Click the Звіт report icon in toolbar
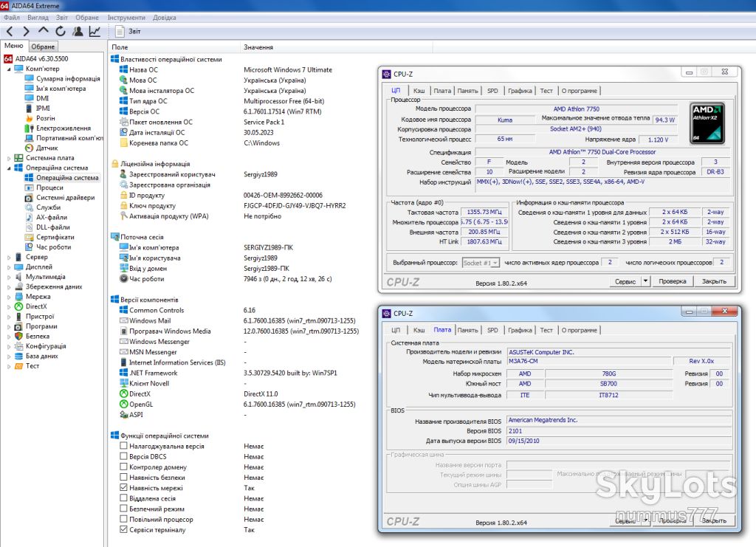This screenshot has height=547, width=756. click(x=120, y=31)
